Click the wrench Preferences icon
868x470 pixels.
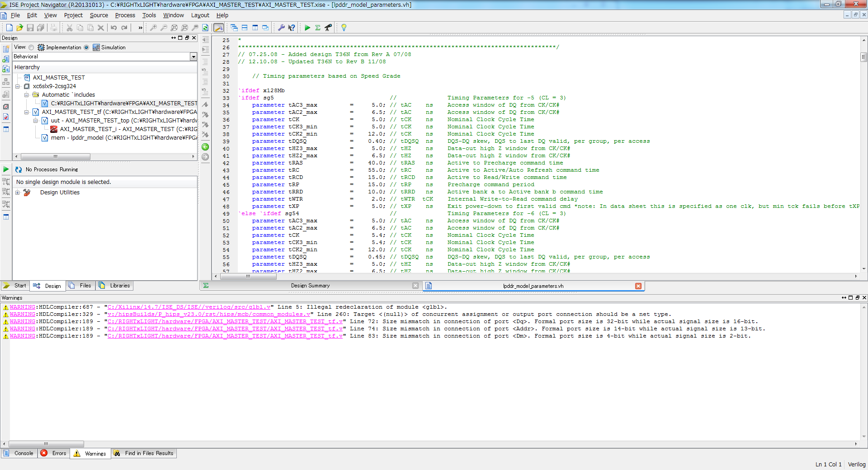click(x=281, y=28)
